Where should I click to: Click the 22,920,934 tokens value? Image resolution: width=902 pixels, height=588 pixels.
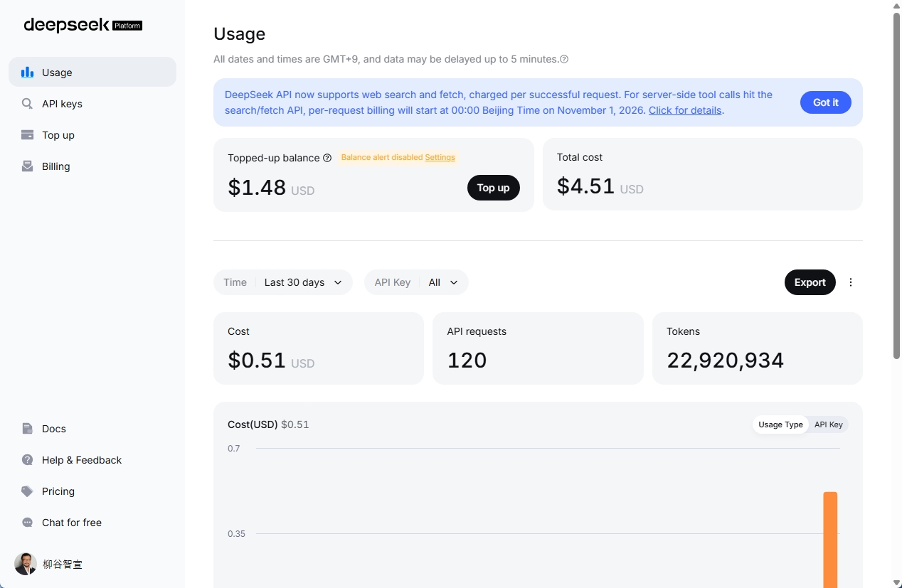pos(725,360)
